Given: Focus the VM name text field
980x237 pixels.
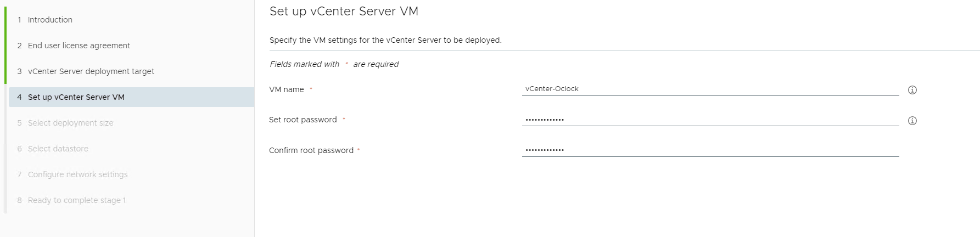Looking at the screenshot, I should (710, 89).
